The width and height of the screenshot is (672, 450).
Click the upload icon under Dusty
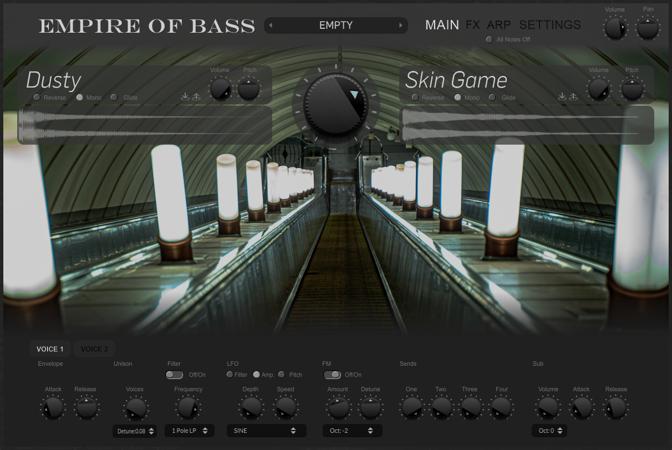196,97
